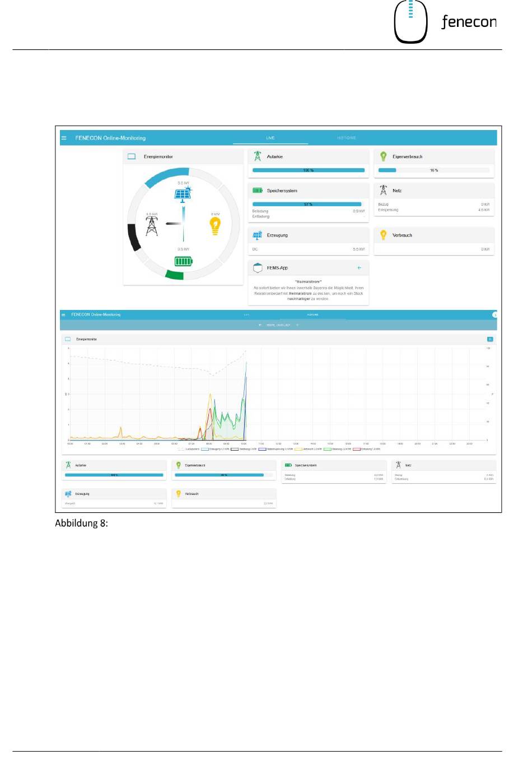The height and width of the screenshot is (783, 532).
Task: Click the black grid arc on energy circle
Action: click(133, 238)
